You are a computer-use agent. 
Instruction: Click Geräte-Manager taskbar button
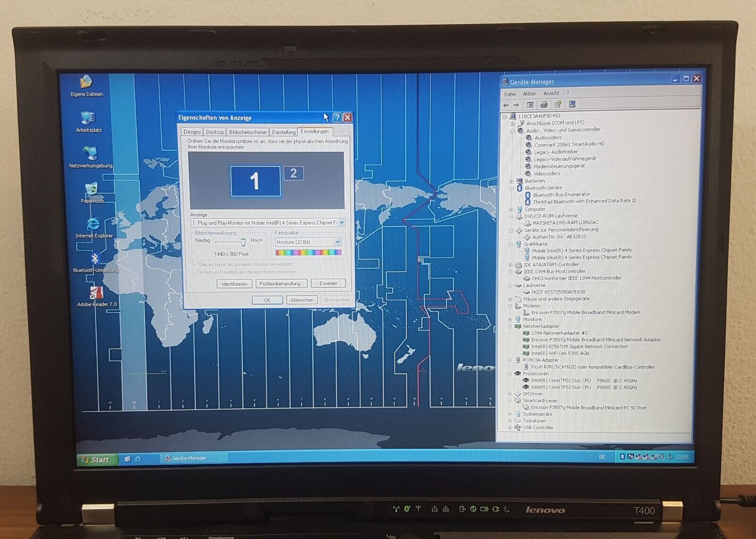click(x=193, y=458)
